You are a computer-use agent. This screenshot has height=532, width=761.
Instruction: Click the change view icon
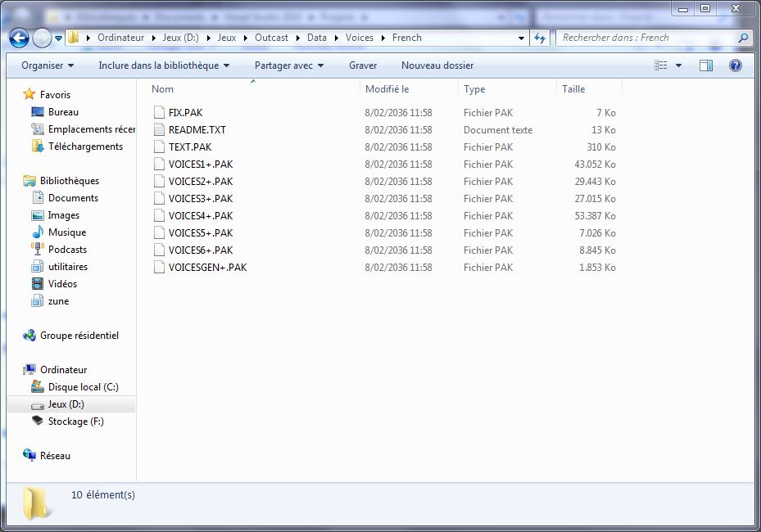tap(660, 65)
